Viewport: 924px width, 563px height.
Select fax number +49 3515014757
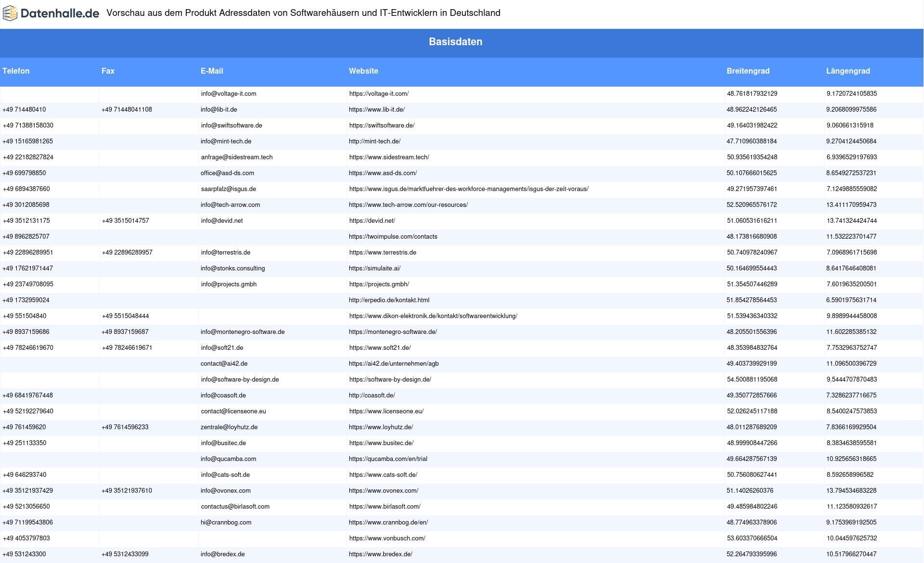click(x=126, y=221)
